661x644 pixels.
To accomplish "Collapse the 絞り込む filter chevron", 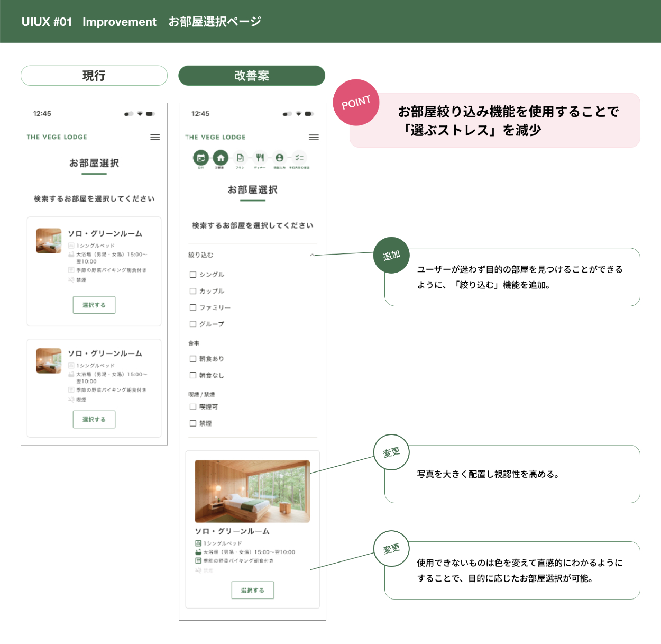I will (x=312, y=255).
